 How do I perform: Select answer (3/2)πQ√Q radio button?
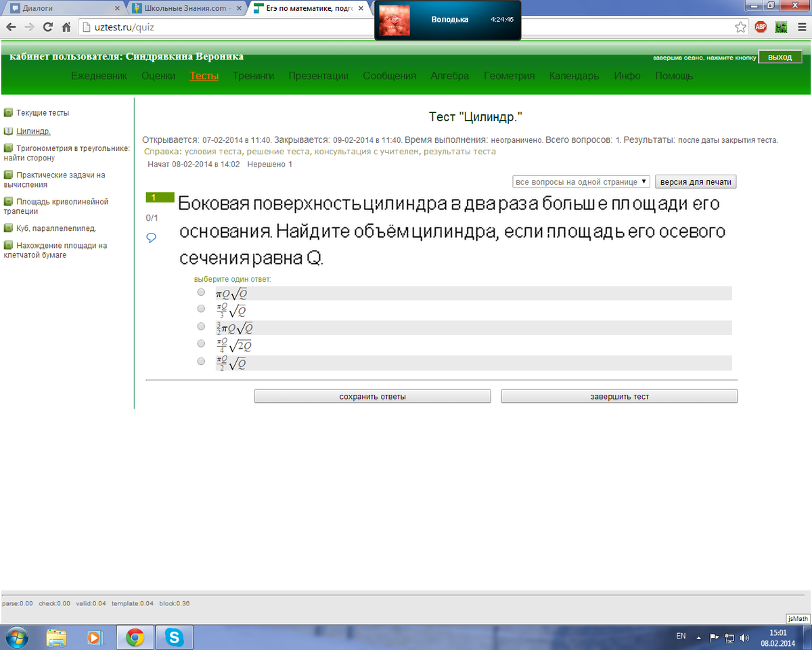click(x=201, y=326)
